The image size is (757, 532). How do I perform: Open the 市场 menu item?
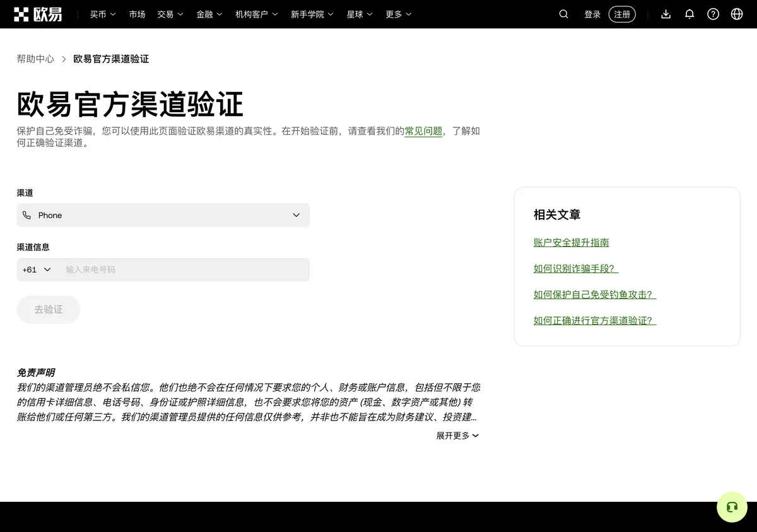click(137, 14)
